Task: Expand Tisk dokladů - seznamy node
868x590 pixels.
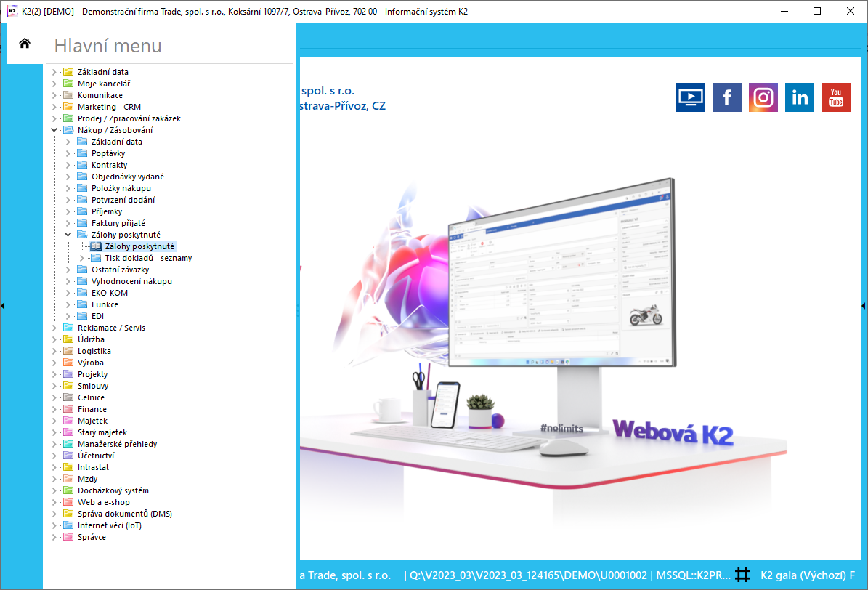Action: pos(82,258)
